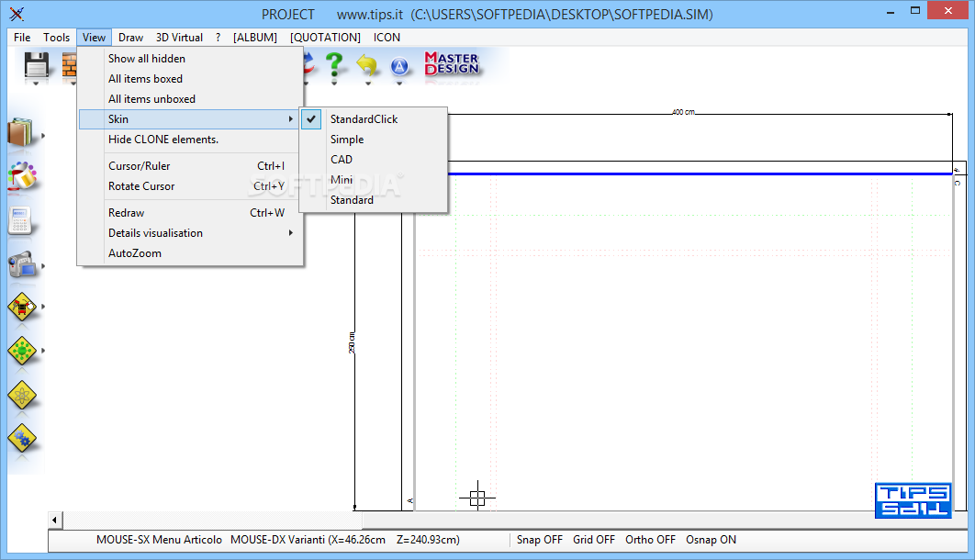Open the Draw menu
The image size is (975, 560).
pos(130,38)
